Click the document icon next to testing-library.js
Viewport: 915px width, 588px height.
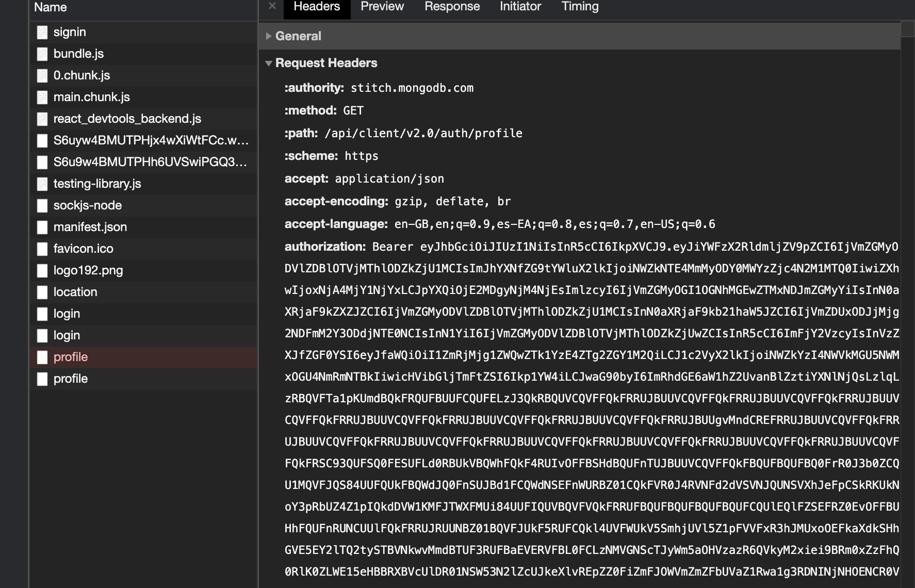pyautogui.click(x=42, y=184)
